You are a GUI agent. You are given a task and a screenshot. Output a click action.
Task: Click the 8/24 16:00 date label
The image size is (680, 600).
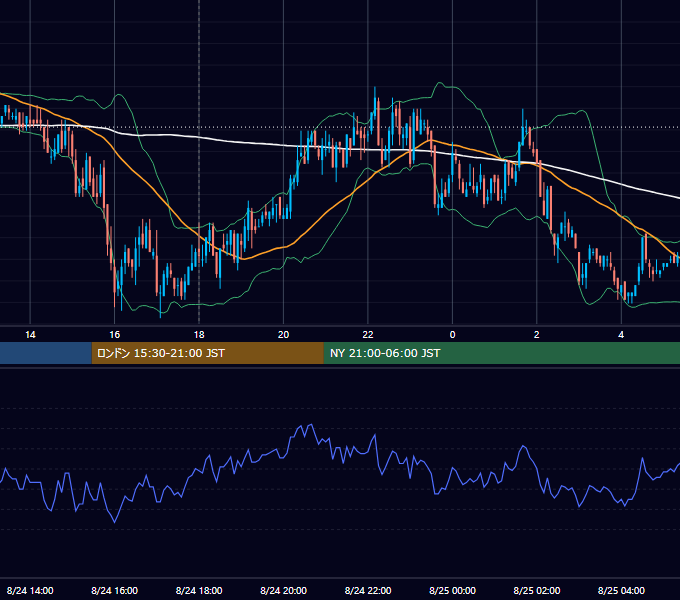pos(114,590)
